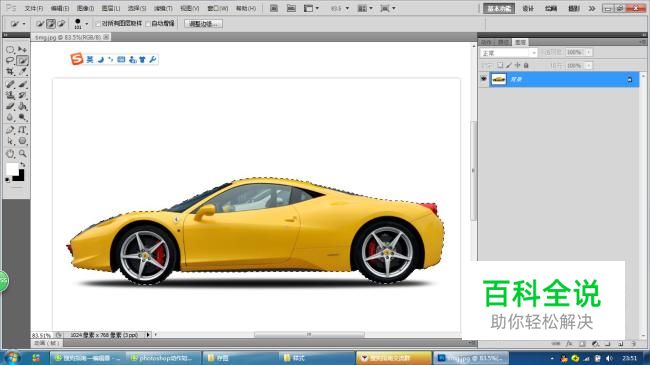Select the Eyedropper tool
Viewport: 650px width, 365px height.
tap(22, 72)
